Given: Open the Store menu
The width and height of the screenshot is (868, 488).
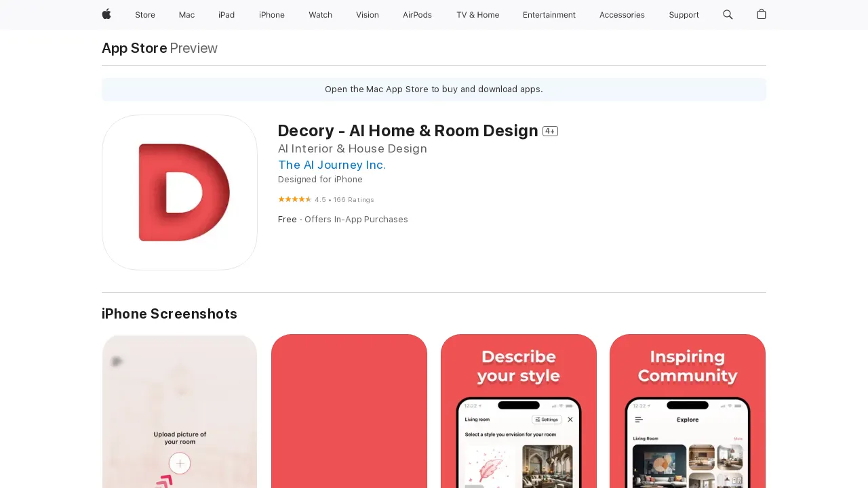Looking at the screenshot, I should click(x=145, y=15).
